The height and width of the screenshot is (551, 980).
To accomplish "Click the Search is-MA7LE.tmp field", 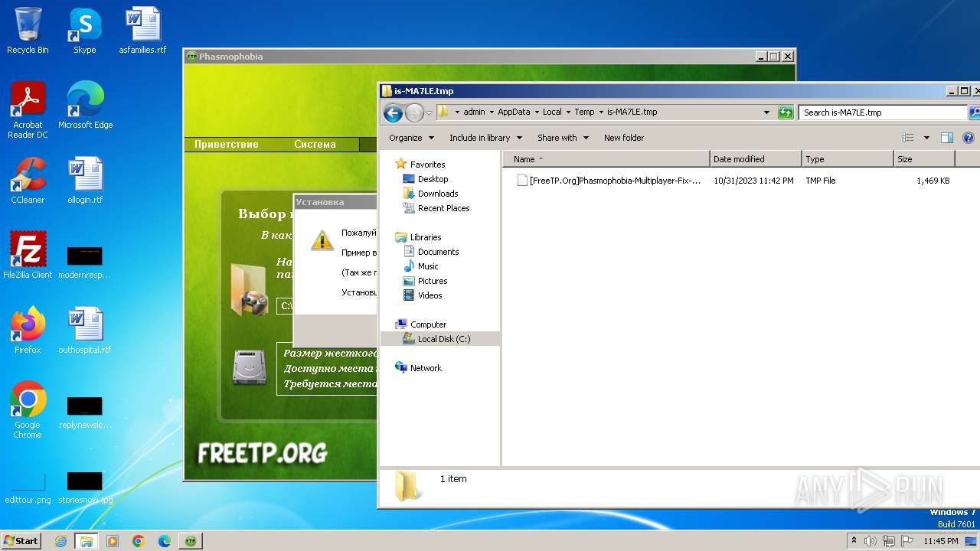I will 883,112.
